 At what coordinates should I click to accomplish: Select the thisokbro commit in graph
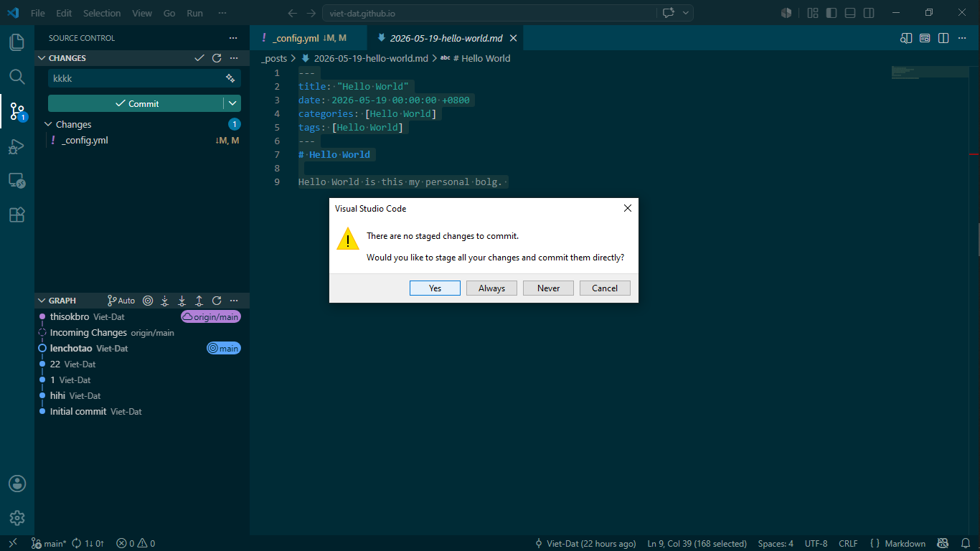(142, 316)
